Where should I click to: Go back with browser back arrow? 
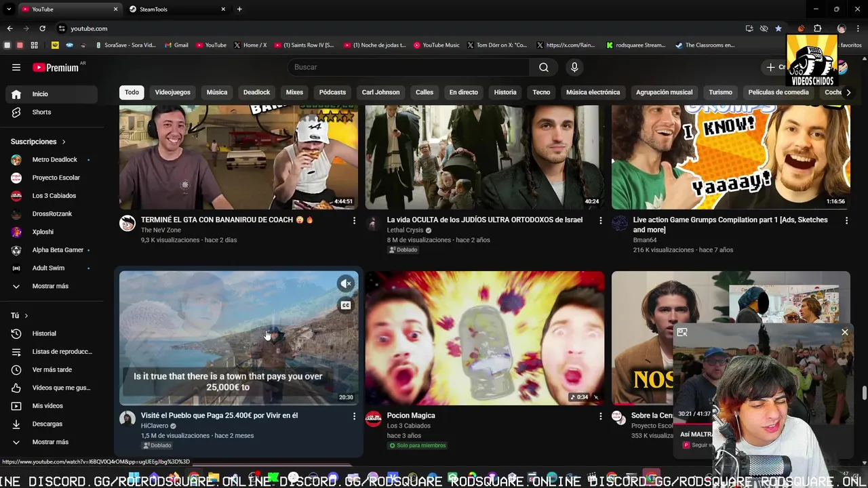click(9, 28)
